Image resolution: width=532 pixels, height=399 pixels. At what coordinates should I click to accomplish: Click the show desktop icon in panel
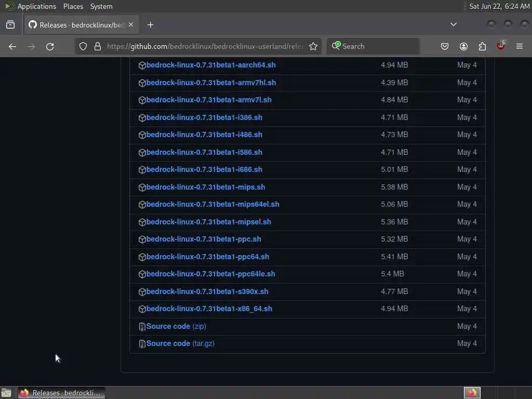6,393
